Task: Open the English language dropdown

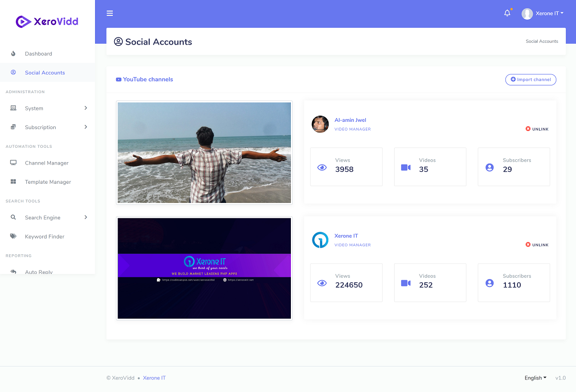Action: point(535,378)
